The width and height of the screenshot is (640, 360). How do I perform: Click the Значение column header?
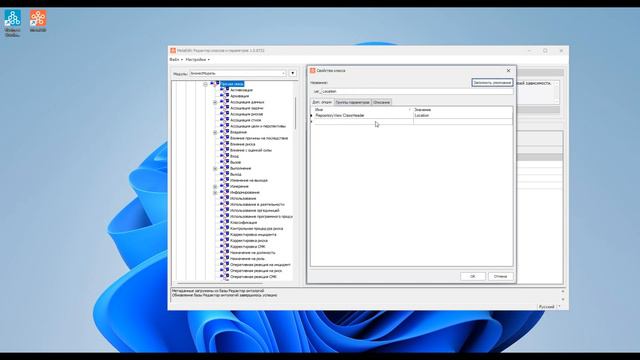pos(462,110)
